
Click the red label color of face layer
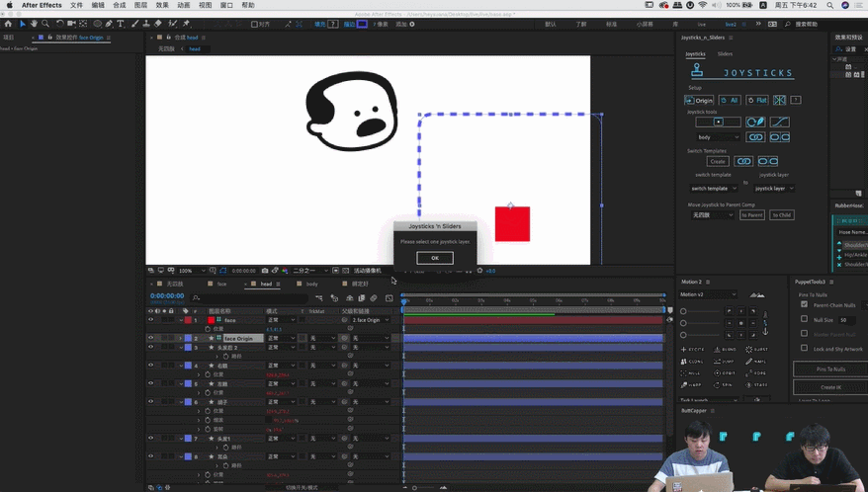[x=188, y=320]
